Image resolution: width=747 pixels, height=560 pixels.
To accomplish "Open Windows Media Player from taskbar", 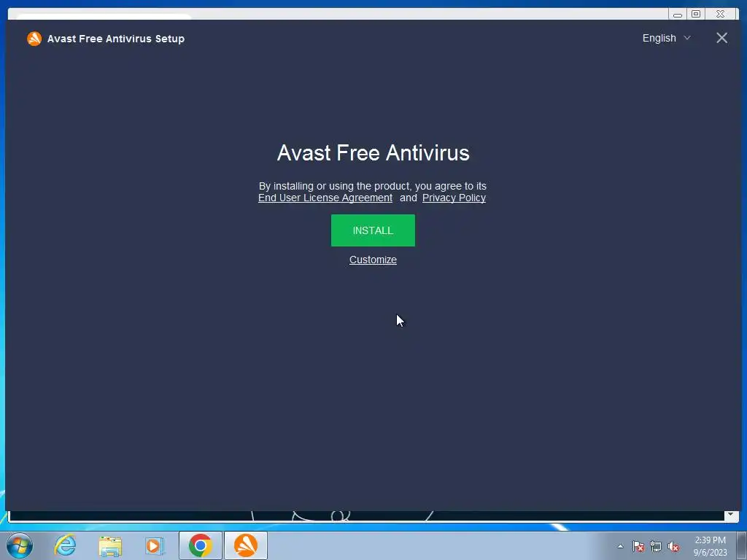I will point(154,545).
